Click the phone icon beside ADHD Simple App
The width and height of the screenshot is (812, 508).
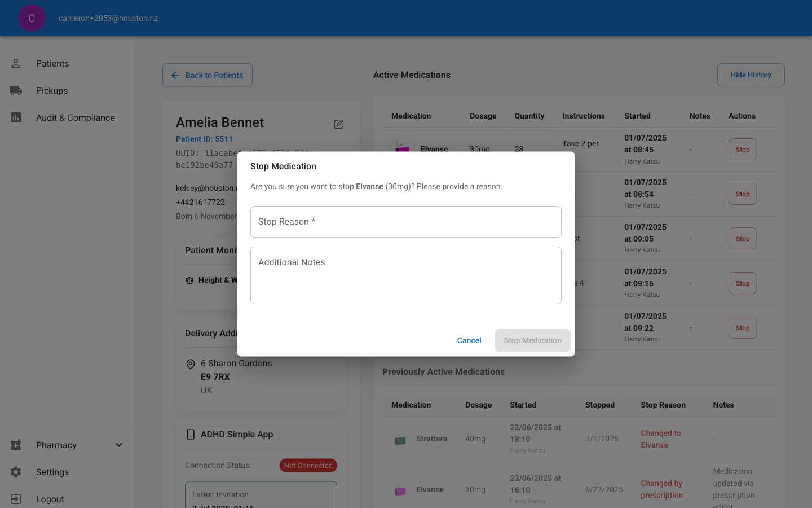click(x=191, y=434)
